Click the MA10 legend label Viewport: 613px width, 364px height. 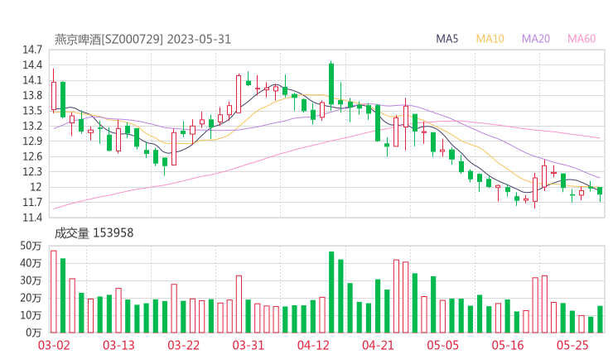490,39
